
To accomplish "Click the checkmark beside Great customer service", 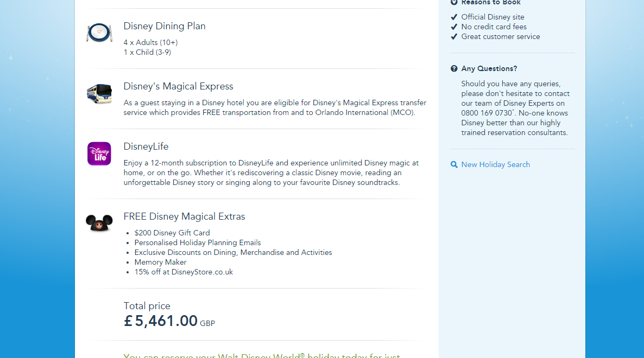I will pyautogui.click(x=454, y=37).
